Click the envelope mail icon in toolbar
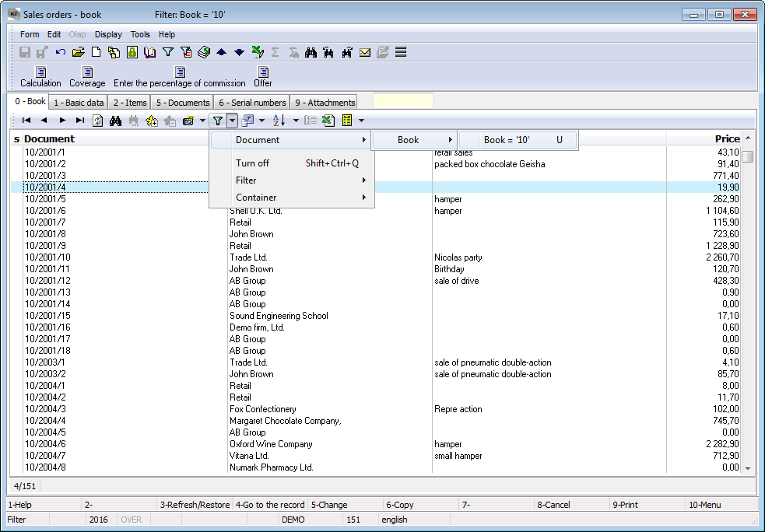 pos(364,53)
